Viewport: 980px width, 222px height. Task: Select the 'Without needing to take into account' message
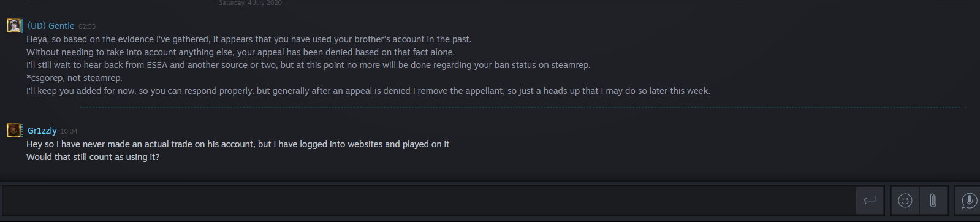[x=240, y=52]
